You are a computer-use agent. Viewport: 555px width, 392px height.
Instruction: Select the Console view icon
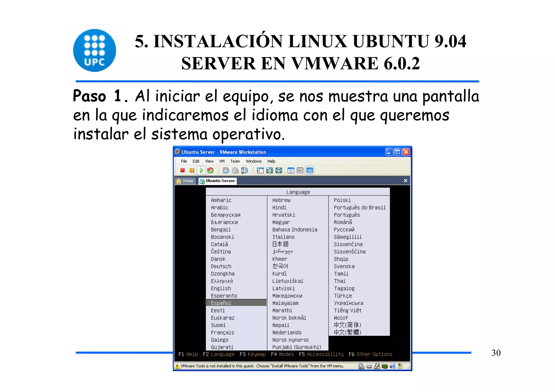tap(309, 170)
